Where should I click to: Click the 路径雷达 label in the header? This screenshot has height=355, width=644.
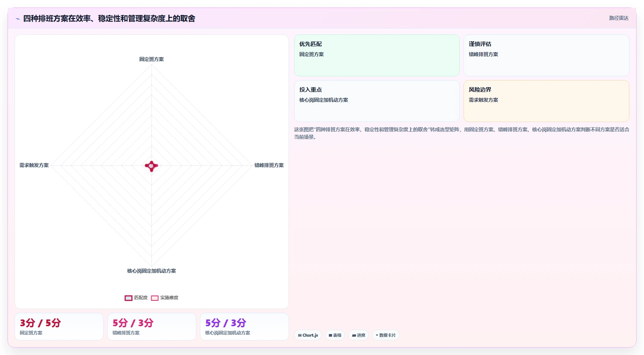point(619,18)
